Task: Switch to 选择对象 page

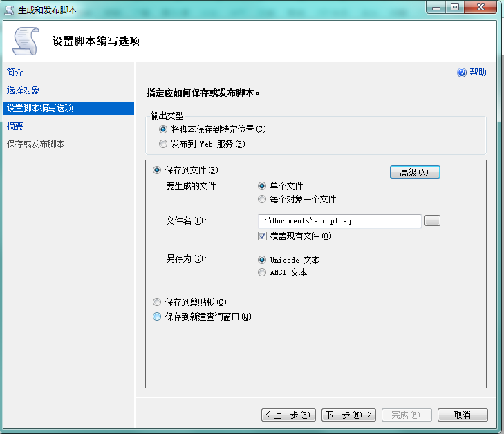Action: (x=24, y=90)
